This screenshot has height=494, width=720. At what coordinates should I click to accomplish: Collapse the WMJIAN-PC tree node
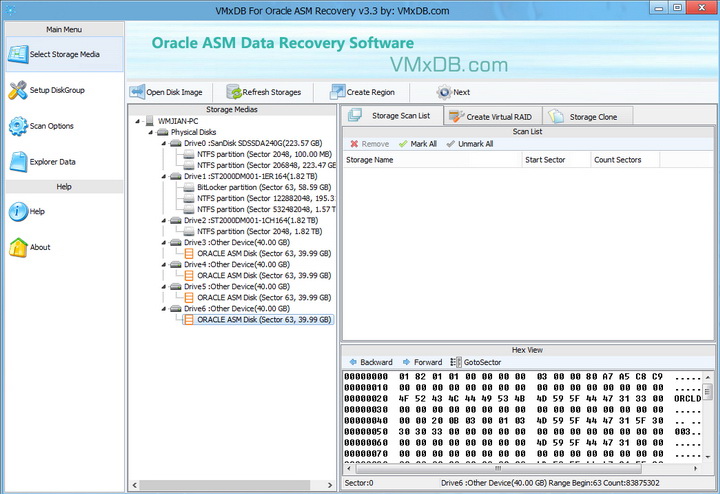click(x=137, y=120)
